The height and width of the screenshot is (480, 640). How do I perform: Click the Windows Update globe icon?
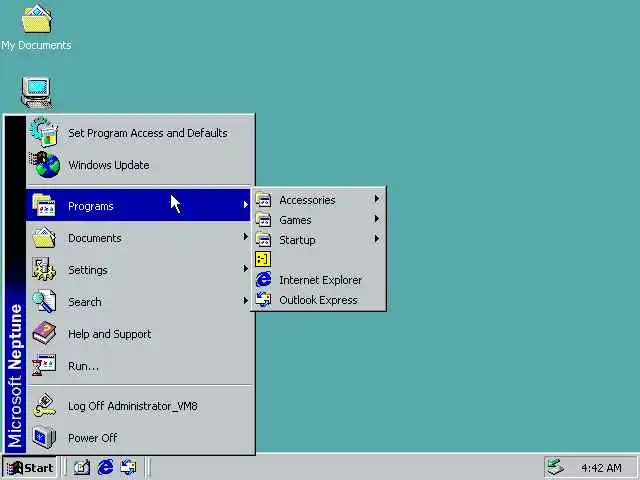[45, 164]
